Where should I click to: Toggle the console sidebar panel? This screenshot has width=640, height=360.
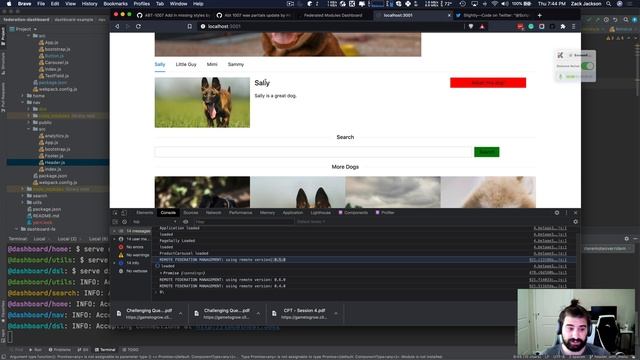point(116,222)
